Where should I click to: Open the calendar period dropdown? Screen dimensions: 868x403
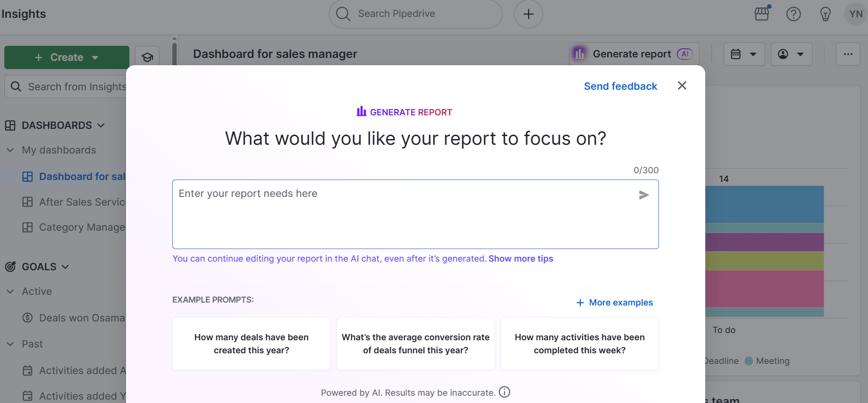pos(744,54)
